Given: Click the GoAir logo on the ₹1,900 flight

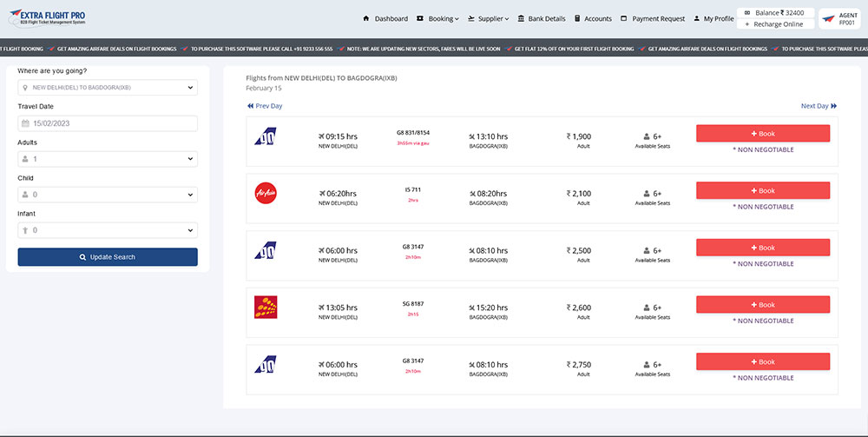Looking at the screenshot, I should click(266, 136).
